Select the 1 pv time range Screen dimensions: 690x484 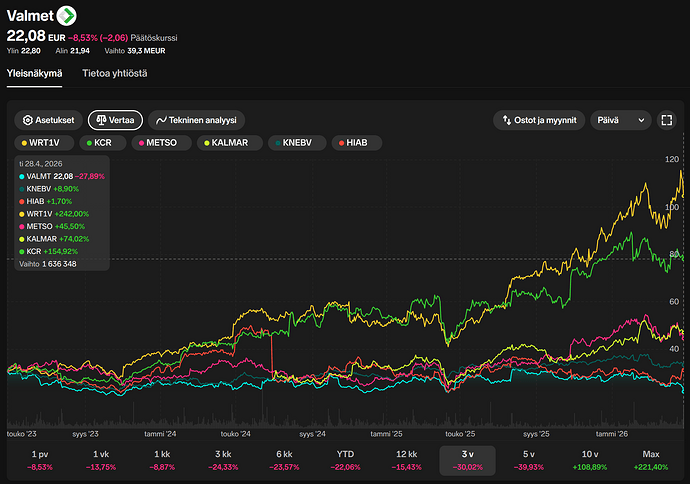(40, 460)
